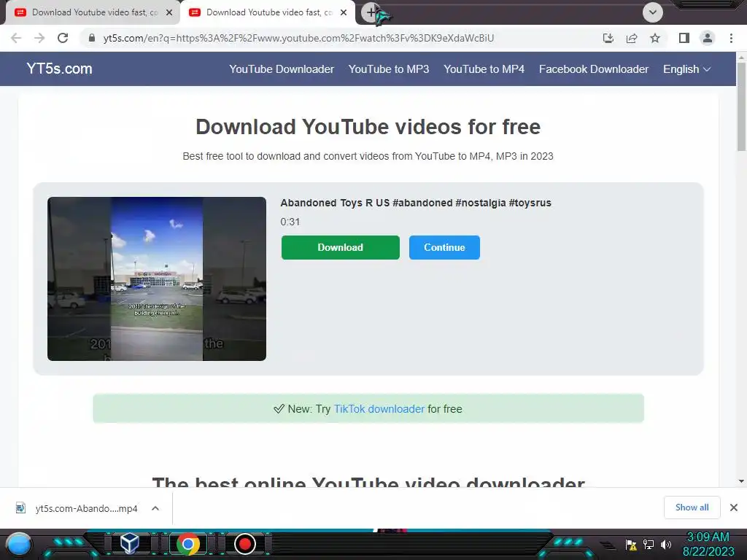Screen dimensions: 747x560
Task: Close the downloads bar
Action: pyautogui.click(x=734, y=507)
